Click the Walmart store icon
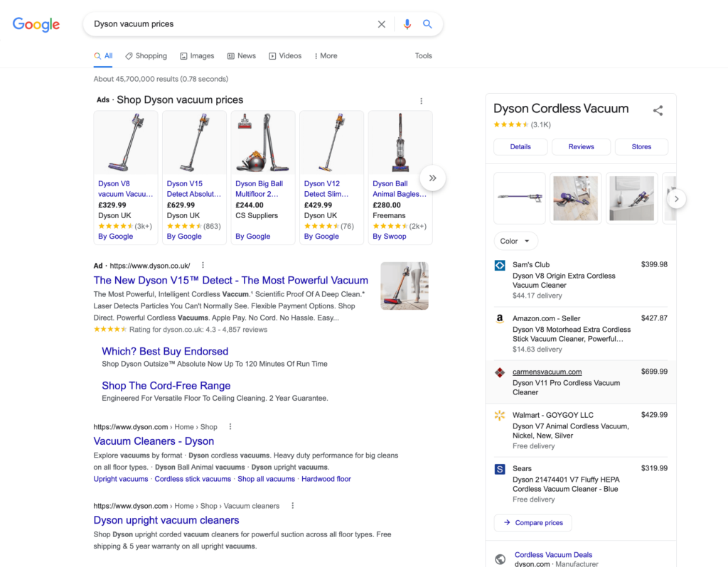The height and width of the screenshot is (567, 728). click(499, 415)
